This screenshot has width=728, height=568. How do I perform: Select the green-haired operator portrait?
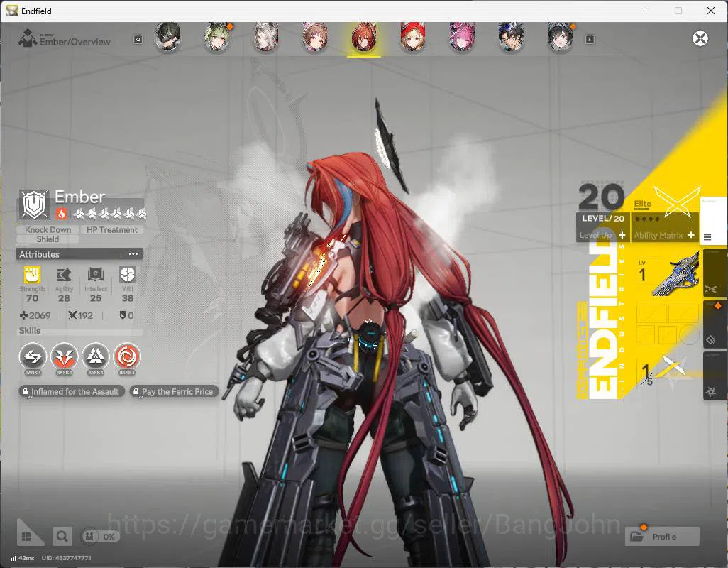(x=217, y=37)
